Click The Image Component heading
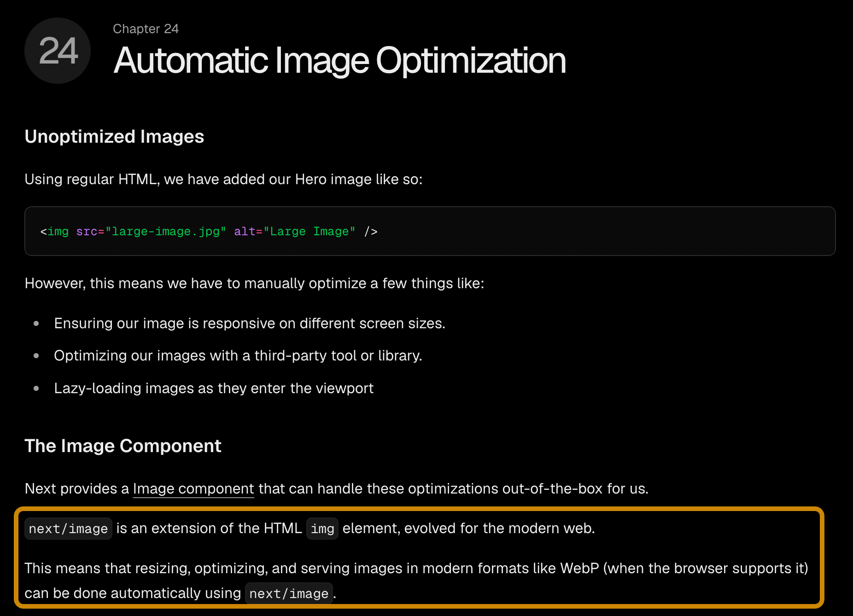Screen dimensions: 853x616 coord(123,446)
